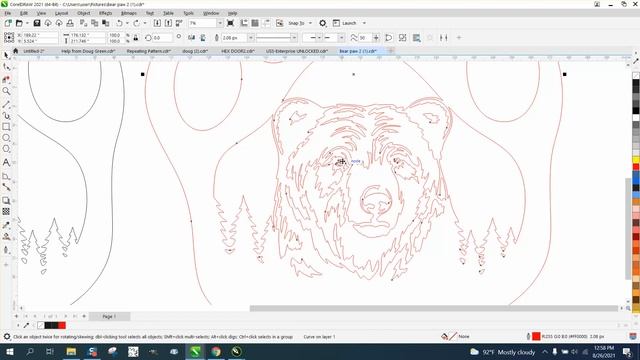640x360 pixels.
Task: Open the outline width dropdown
Action: 251,38
